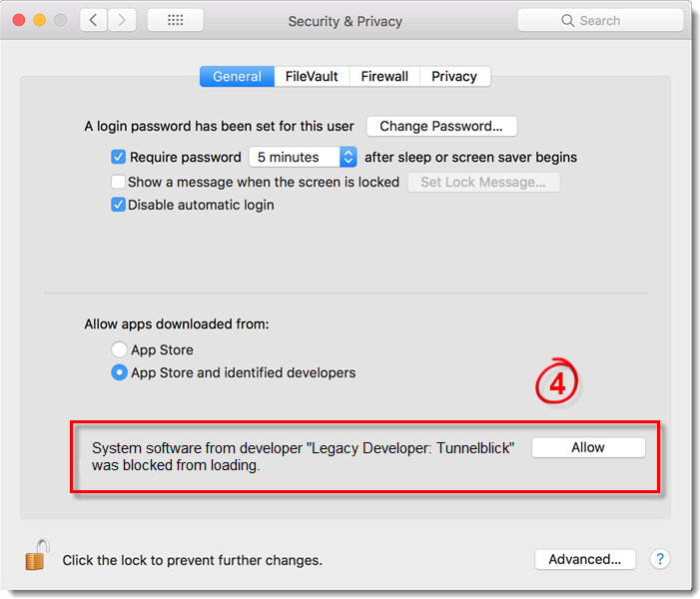
Task: Click the back navigation arrow
Action: tap(93, 20)
